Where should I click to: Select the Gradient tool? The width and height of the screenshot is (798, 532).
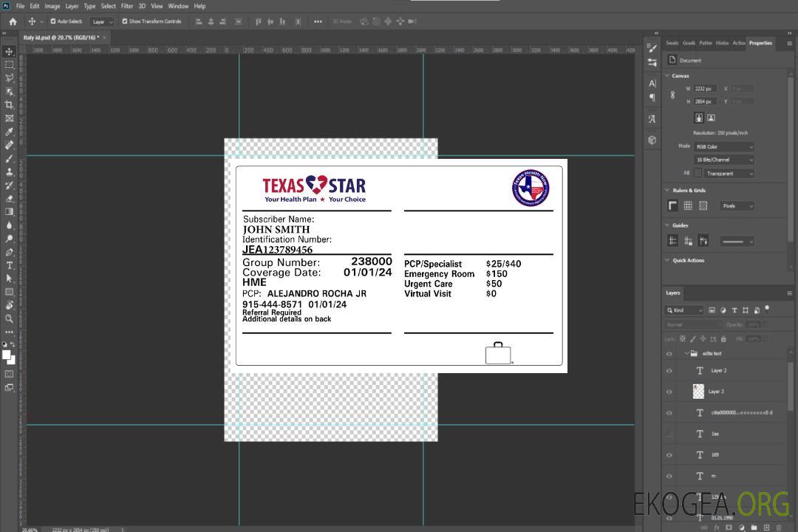9,212
